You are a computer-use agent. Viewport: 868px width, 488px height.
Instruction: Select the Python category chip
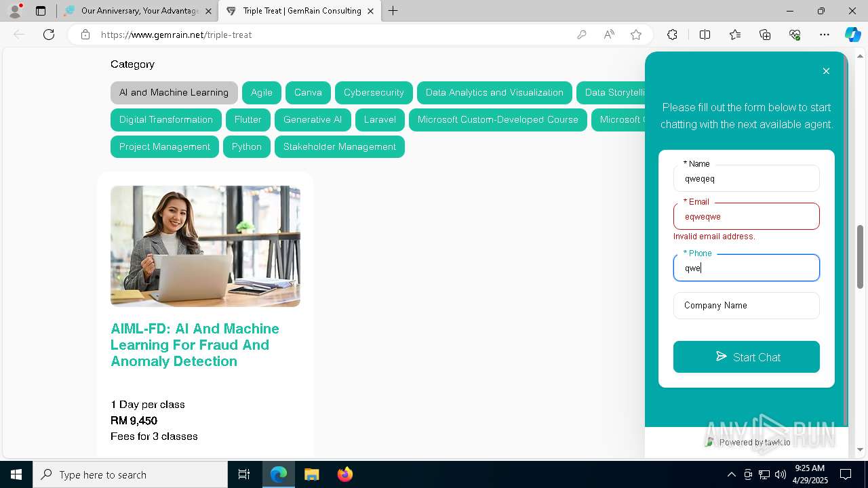(x=247, y=147)
